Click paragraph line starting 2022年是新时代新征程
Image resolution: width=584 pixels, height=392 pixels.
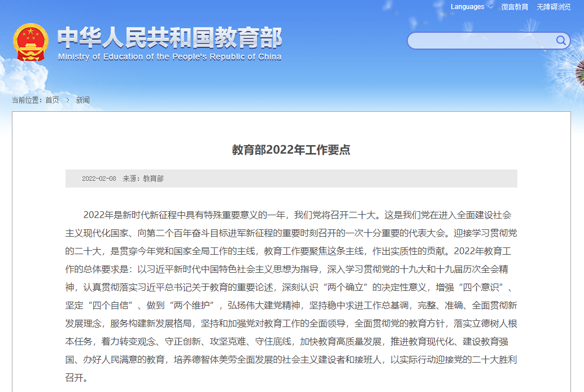[297, 215]
